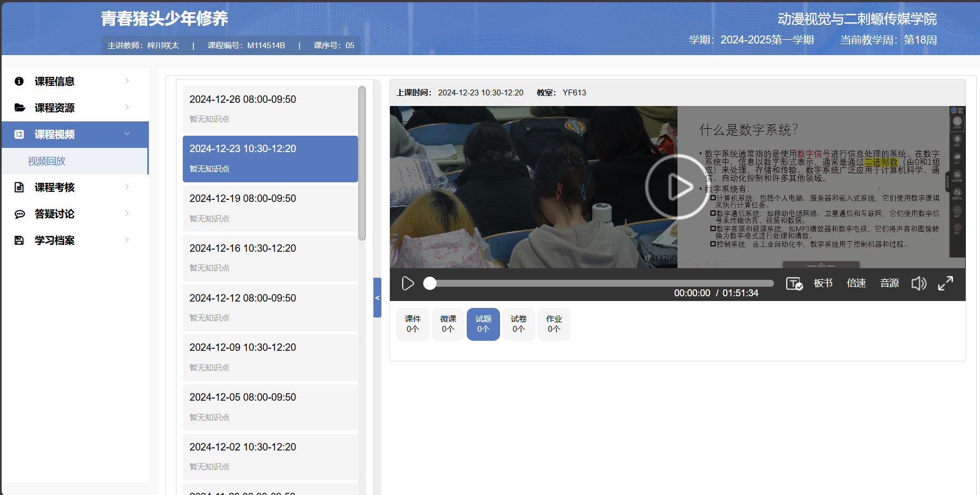Viewport: 980px width, 495px height.
Task: Click the 课程编号 M114514B text
Action: click(x=246, y=46)
